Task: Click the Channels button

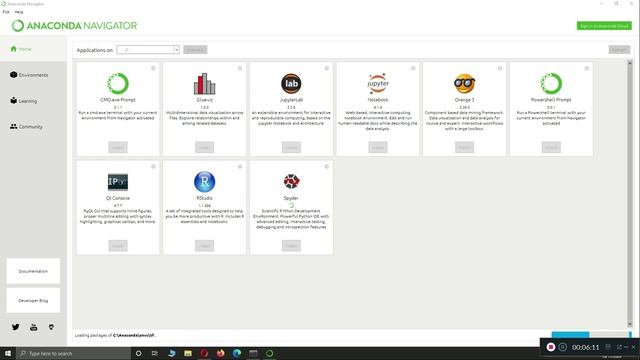Action: 195,50
